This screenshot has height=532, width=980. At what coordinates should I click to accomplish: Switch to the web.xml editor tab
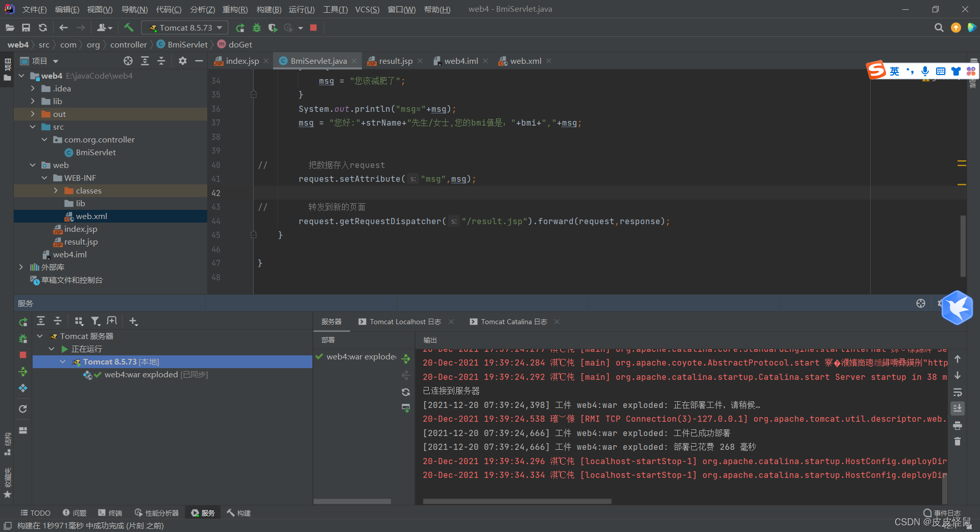(526, 61)
